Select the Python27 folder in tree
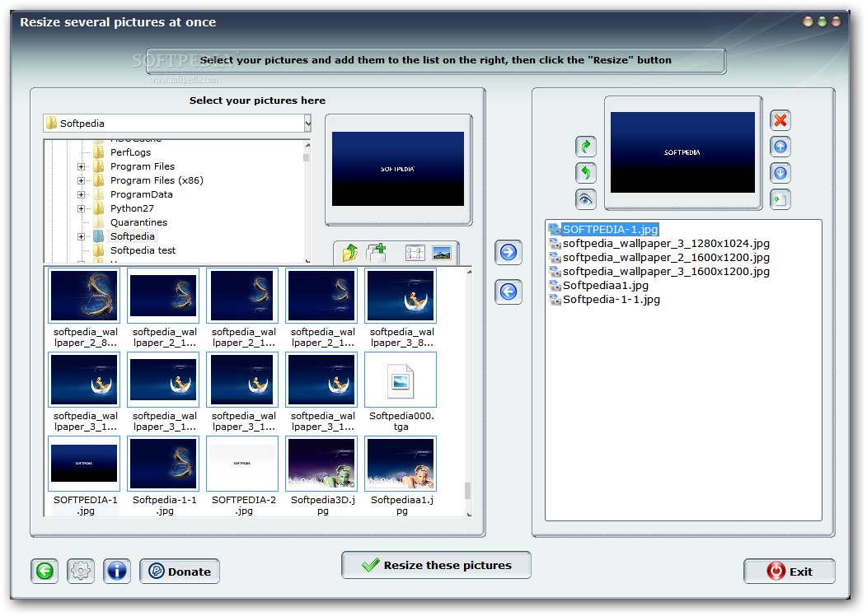Image resolution: width=867 pixels, height=616 pixels. (x=132, y=208)
